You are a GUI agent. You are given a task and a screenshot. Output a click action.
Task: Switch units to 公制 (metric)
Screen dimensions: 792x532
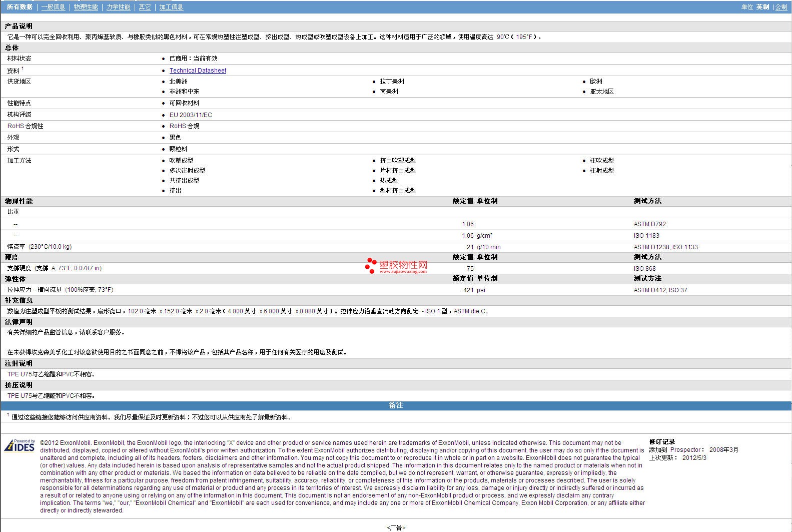781,7
